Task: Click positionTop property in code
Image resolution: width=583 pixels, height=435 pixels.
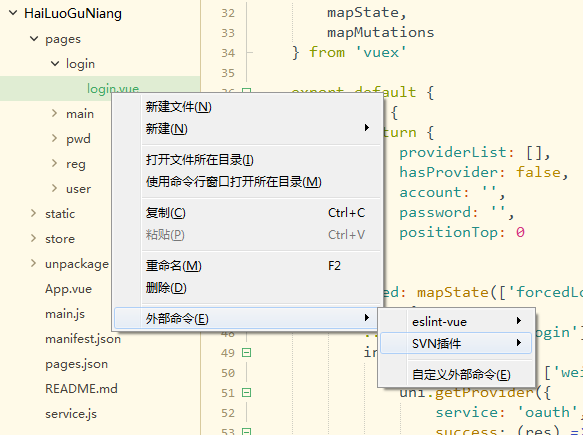Action: point(448,233)
